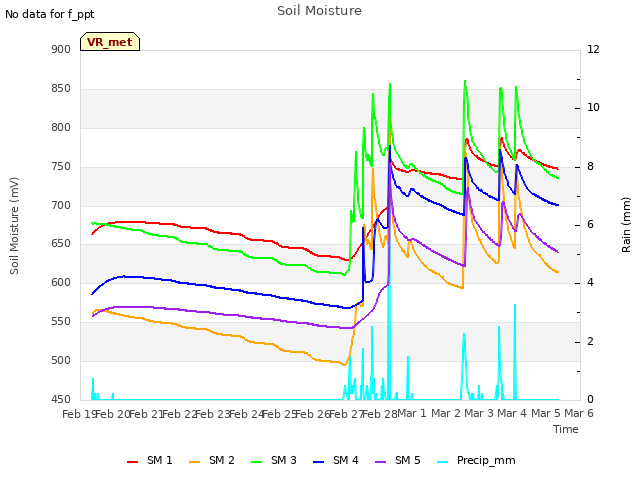This screenshot has width=640, height=480.
Task: Click the Feb 22 date tick label
Action: pyautogui.click(x=180, y=414)
